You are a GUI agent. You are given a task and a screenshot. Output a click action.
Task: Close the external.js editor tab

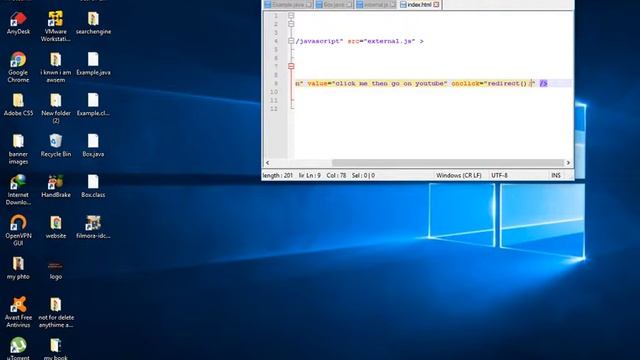coord(392,4)
